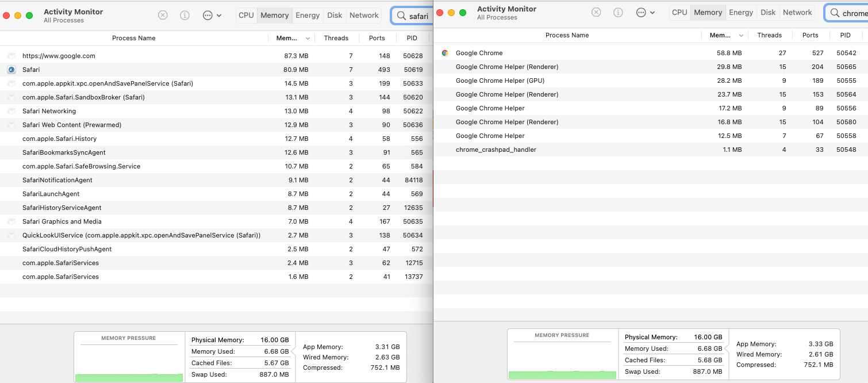Screen dimensions: 868x383
Task: Select Google Chrome Helper with PID 50556
Action: pyautogui.click(x=650, y=108)
